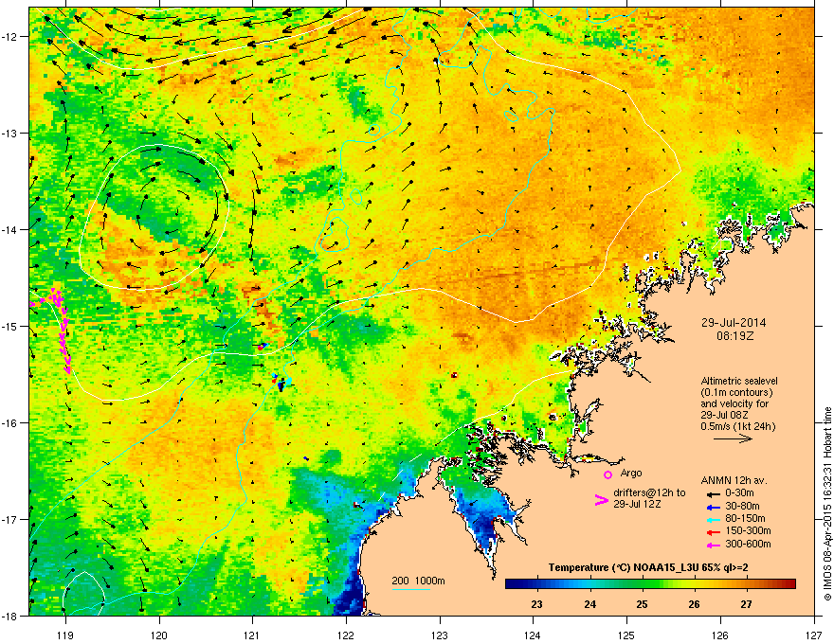
Task: Click the longitude axis label 123
Action: (440, 635)
